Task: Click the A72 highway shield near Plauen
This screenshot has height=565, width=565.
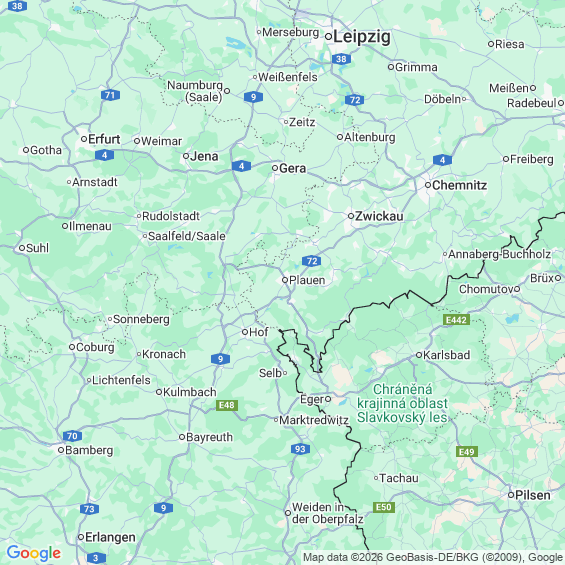Action: [x=312, y=261]
